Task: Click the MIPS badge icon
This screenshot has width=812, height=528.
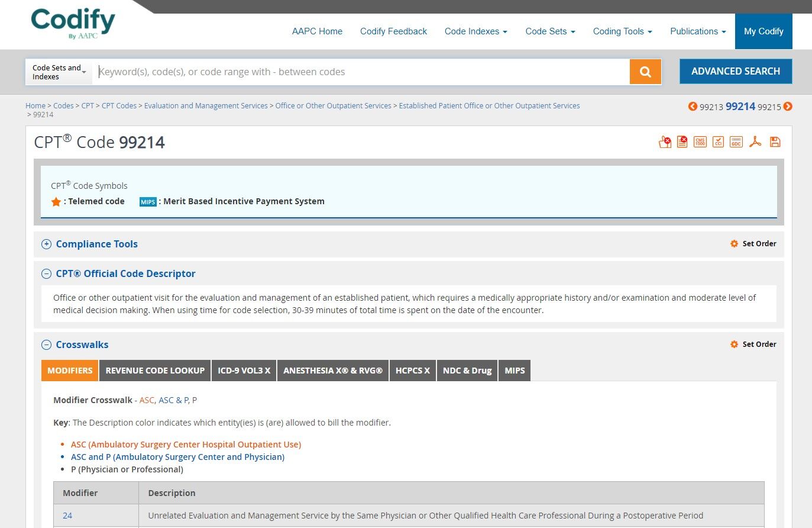Action: (x=148, y=202)
